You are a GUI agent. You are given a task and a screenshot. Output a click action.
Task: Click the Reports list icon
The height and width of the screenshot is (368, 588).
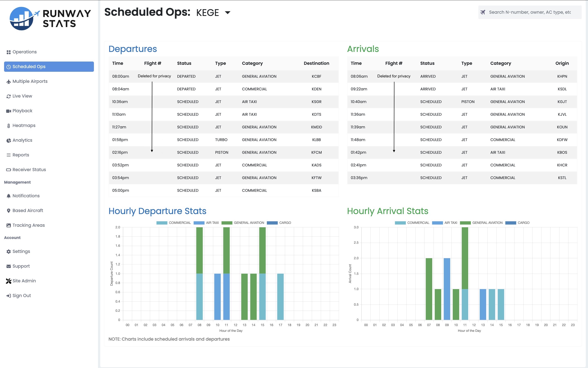(9, 155)
